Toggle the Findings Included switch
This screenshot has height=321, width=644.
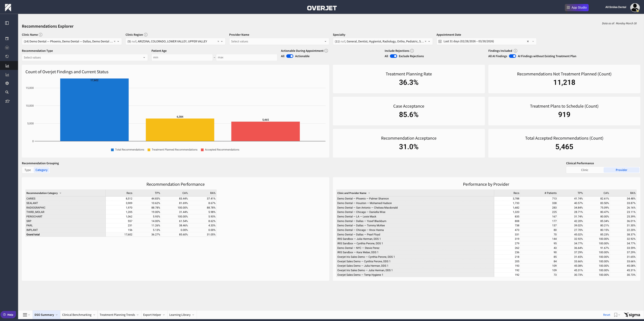pos(512,56)
